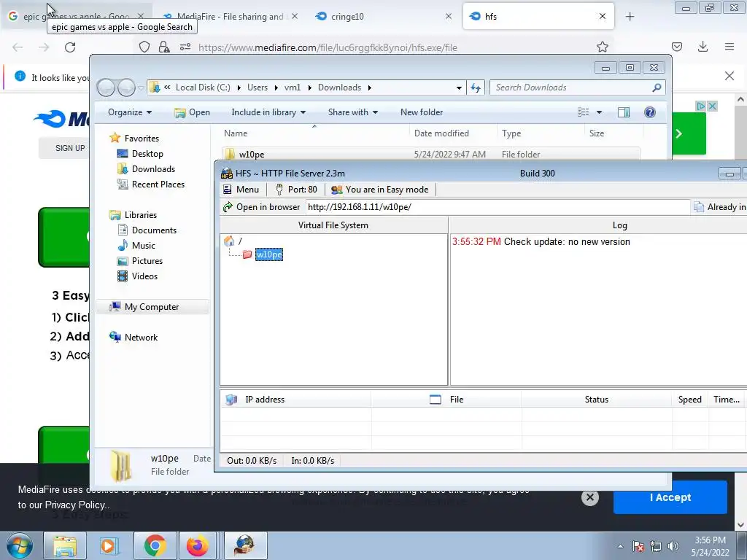This screenshot has width=747, height=560.
Task: Open the Explorer address bar history dropdown
Action: (x=459, y=87)
